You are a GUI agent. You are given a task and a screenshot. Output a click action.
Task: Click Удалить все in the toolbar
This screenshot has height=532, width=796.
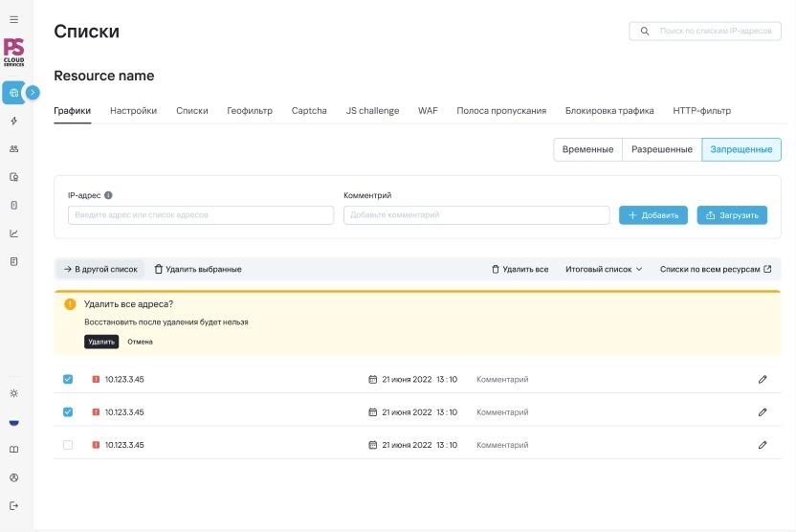tap(520, 269)
